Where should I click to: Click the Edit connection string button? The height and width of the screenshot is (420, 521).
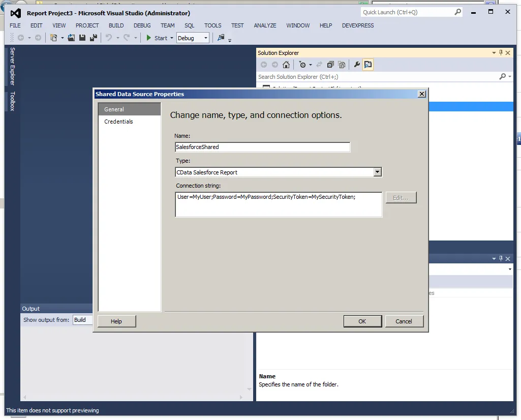[x=401, y=197]
